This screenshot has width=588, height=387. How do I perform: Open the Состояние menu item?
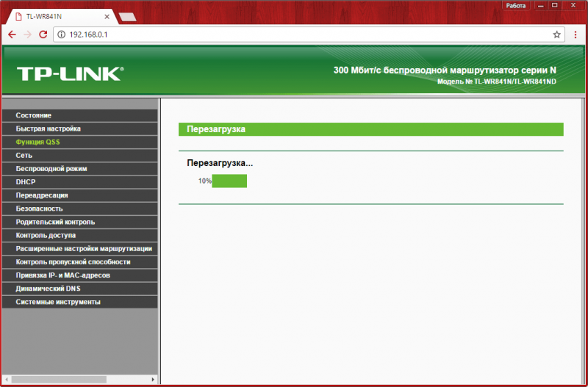click(80, 115)
